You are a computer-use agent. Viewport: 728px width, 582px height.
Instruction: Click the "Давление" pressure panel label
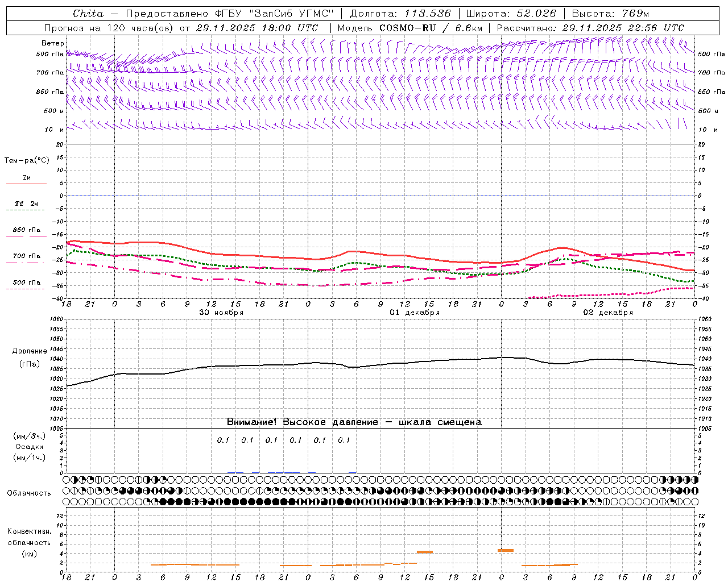point(30,351)
